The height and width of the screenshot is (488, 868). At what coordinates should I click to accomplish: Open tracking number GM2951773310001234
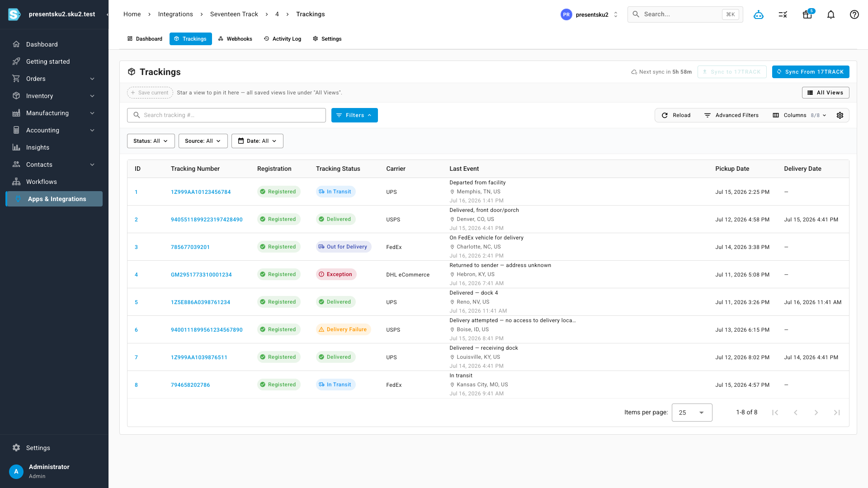pyautogui.click(x=201, y=275)
